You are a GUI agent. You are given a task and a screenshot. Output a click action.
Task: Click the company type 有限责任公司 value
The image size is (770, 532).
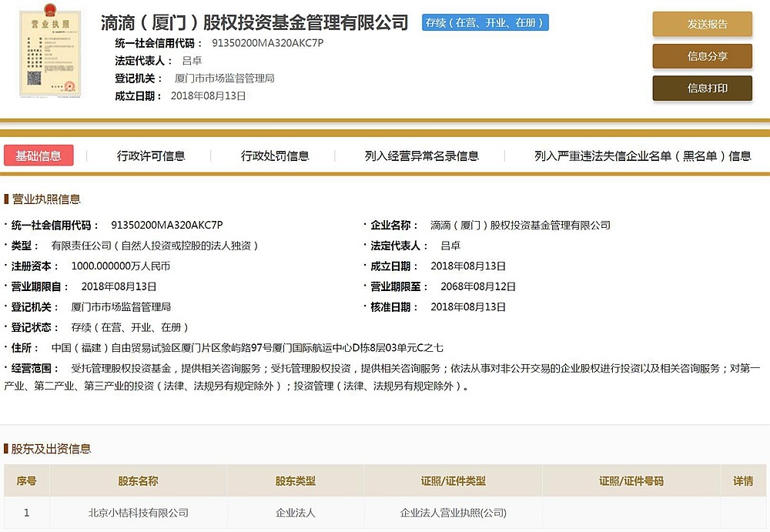(x=155, y=246)
